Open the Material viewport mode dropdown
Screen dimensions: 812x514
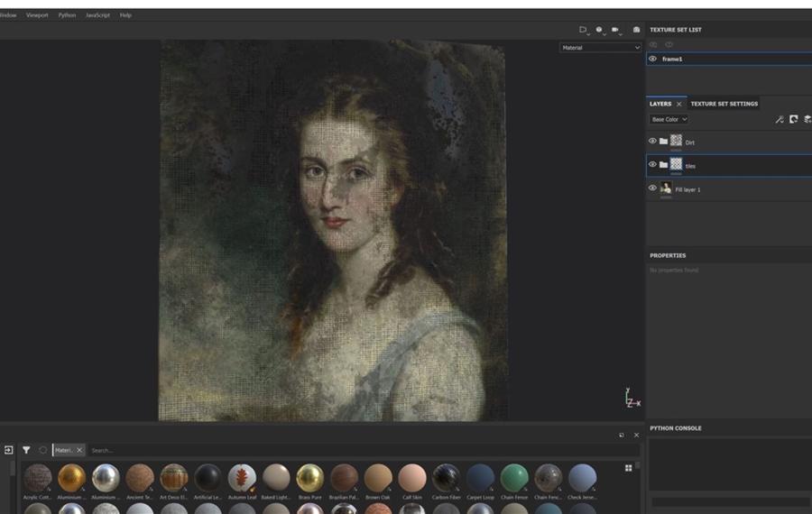tap(600, 48)
